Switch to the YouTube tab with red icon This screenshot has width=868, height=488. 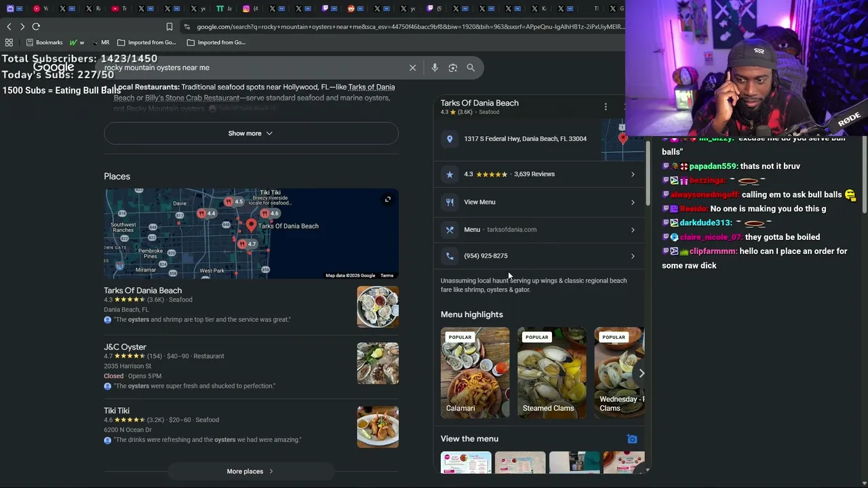click(x=118, y=9)
